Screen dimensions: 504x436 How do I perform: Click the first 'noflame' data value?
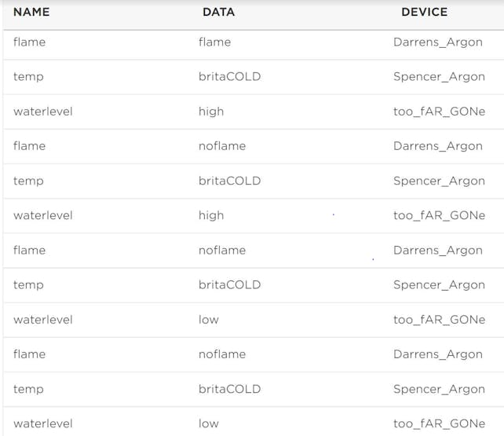(x=222, y=146)
